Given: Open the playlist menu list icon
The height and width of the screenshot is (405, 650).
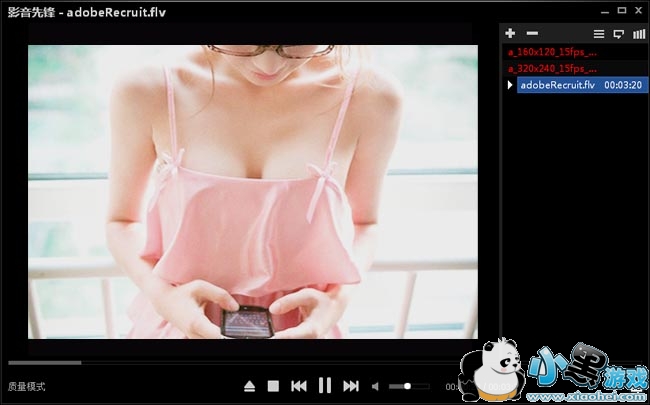Looking at the screenshot, I should coord(599,34).
